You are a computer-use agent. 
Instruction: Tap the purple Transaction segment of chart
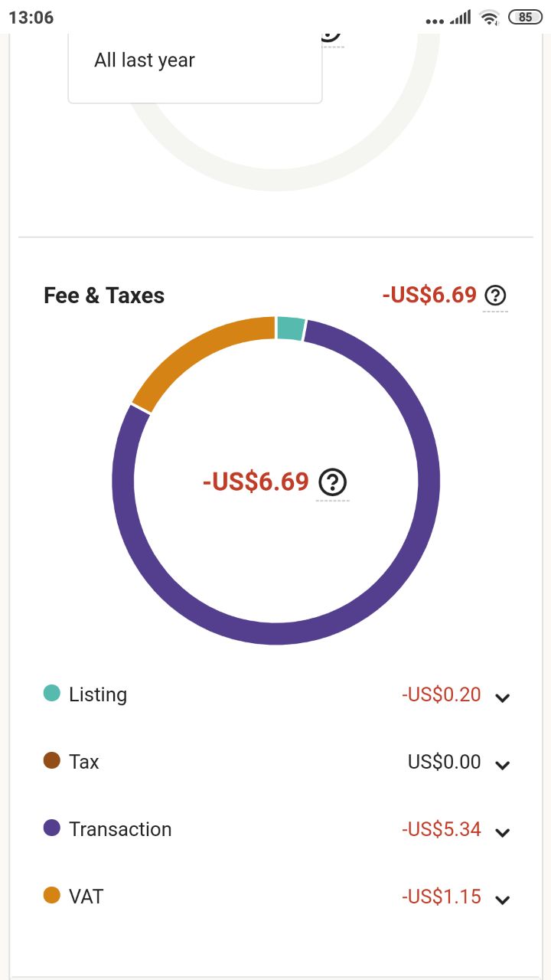[x=276, y=633]
